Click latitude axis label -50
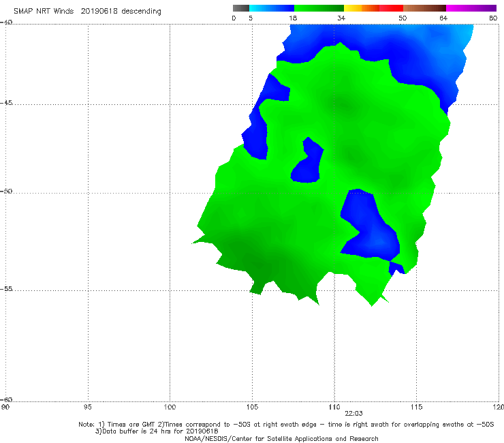This screenshot has height=443, width=504. click(x=6, y=191)
